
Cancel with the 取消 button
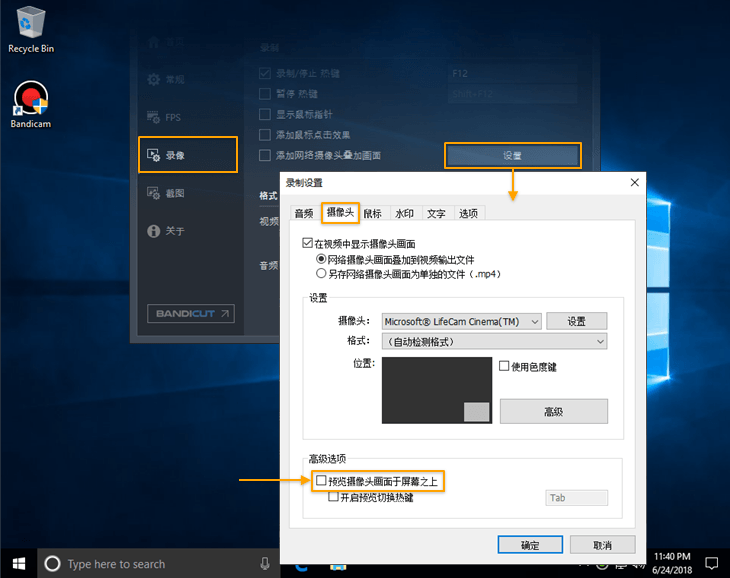coord(602,545)
